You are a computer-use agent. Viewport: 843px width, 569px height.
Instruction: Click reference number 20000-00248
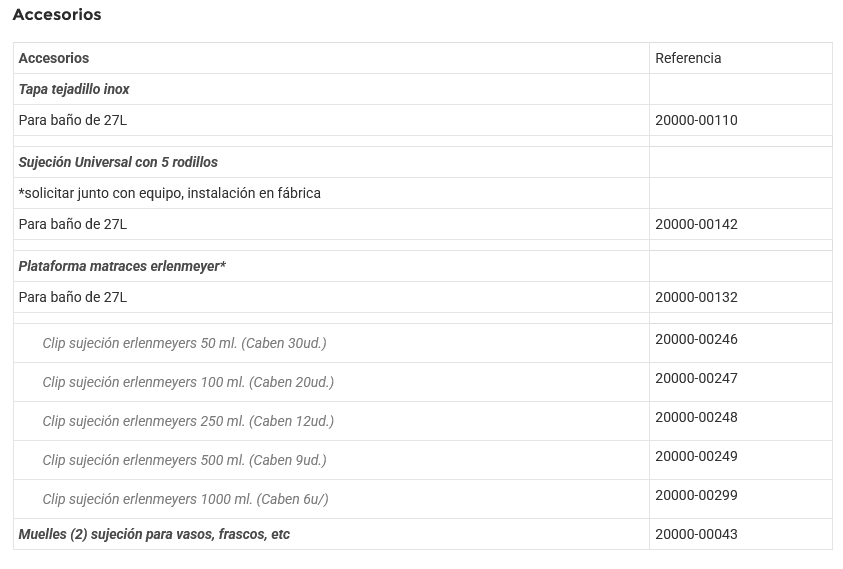696,417
